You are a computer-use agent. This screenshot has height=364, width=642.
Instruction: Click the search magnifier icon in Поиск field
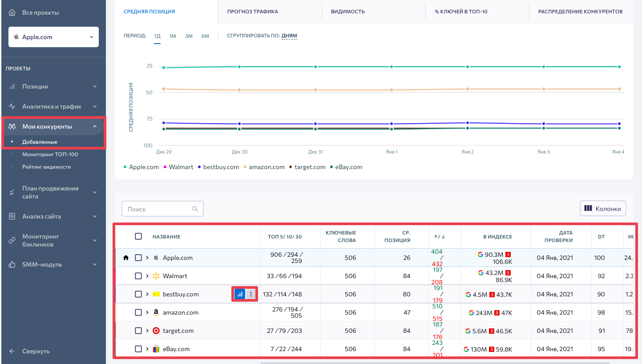coord(195,209)
